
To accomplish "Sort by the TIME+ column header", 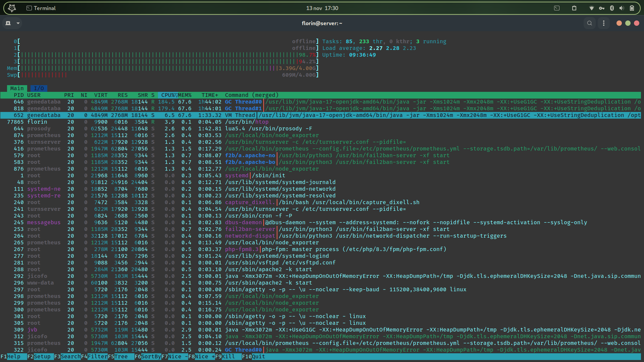I will click(210, 95).
